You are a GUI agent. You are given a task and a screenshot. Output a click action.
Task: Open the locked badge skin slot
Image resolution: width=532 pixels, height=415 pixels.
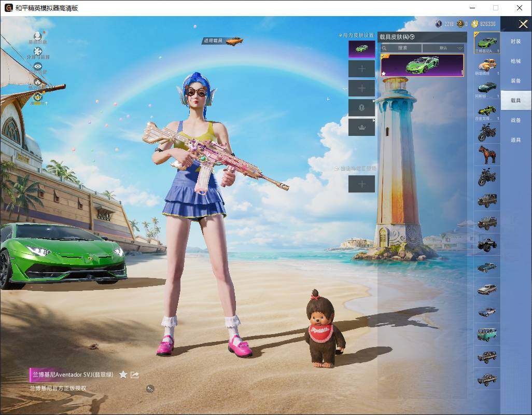[362, 108]
